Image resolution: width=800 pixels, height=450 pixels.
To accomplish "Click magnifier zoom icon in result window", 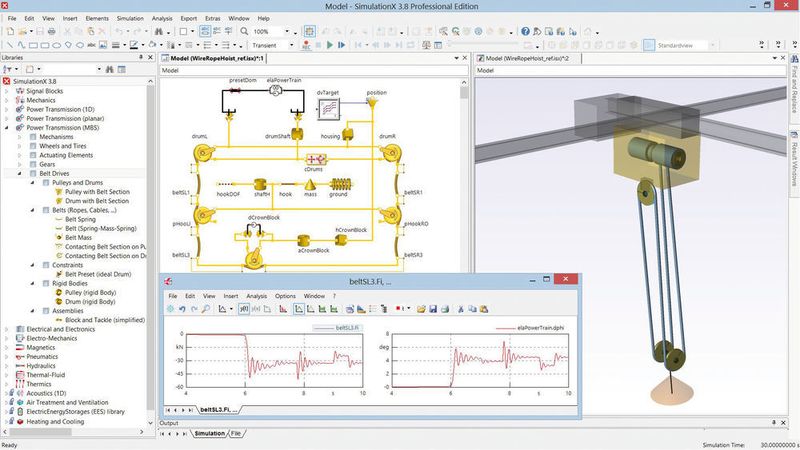I will click(206, 309).
